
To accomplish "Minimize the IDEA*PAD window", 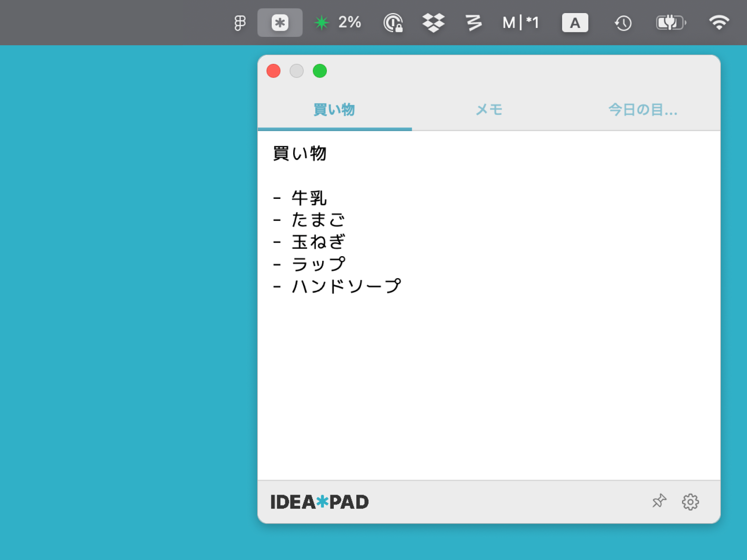I will (297, 71).
